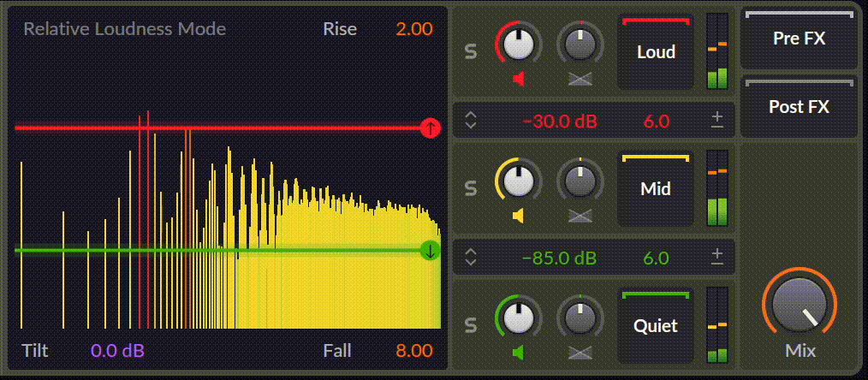Click the gray knob beside Quiet gain
This screenshot has height=380, width=868.
point(580,318)
